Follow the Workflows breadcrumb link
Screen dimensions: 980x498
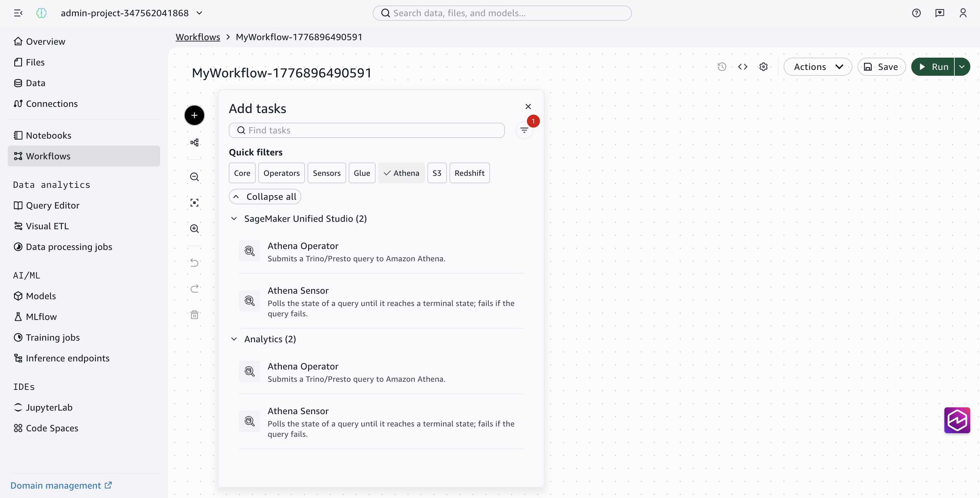tap(198, 37)
